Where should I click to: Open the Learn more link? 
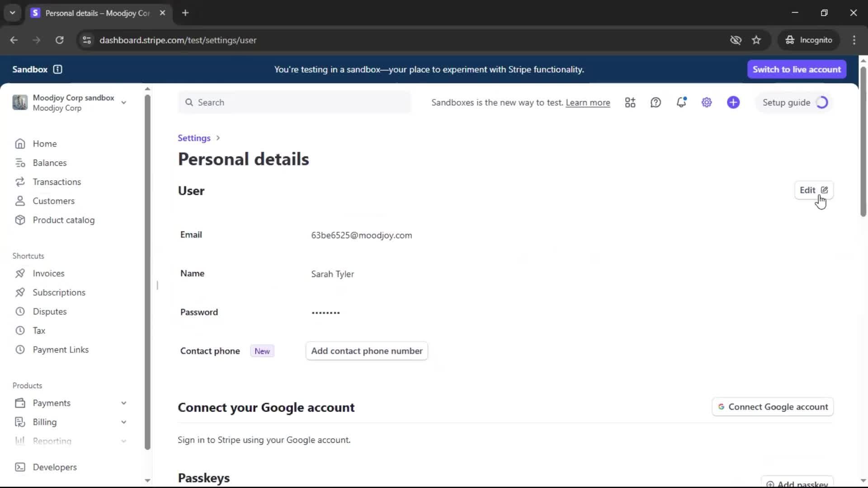click(x=588, y=103)
